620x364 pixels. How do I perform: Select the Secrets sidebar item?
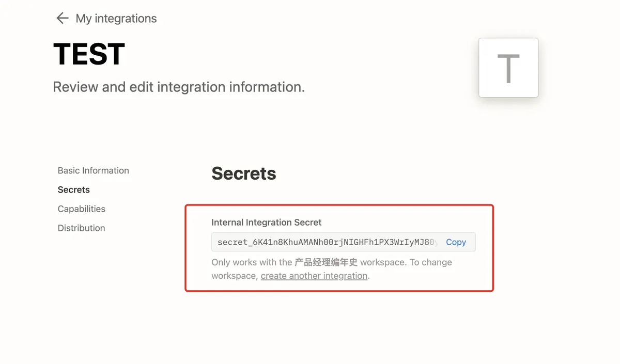click(74, 189)
